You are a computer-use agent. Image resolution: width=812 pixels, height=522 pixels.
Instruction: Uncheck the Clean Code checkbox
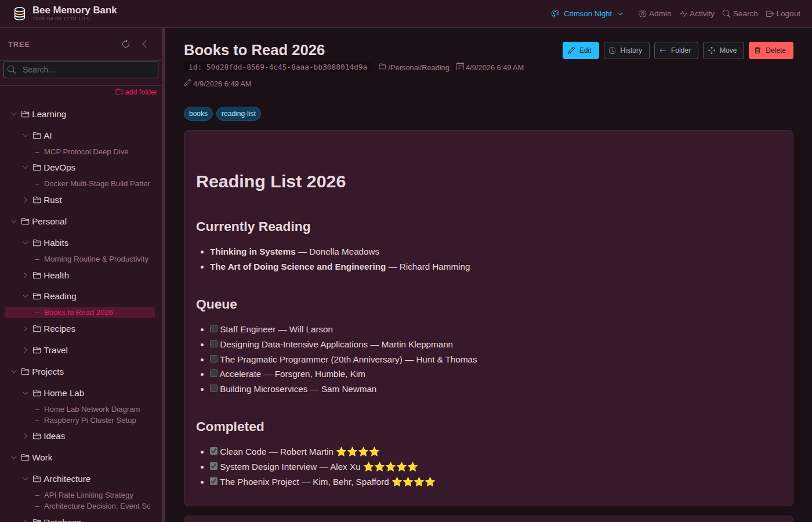tap(214, 451)
